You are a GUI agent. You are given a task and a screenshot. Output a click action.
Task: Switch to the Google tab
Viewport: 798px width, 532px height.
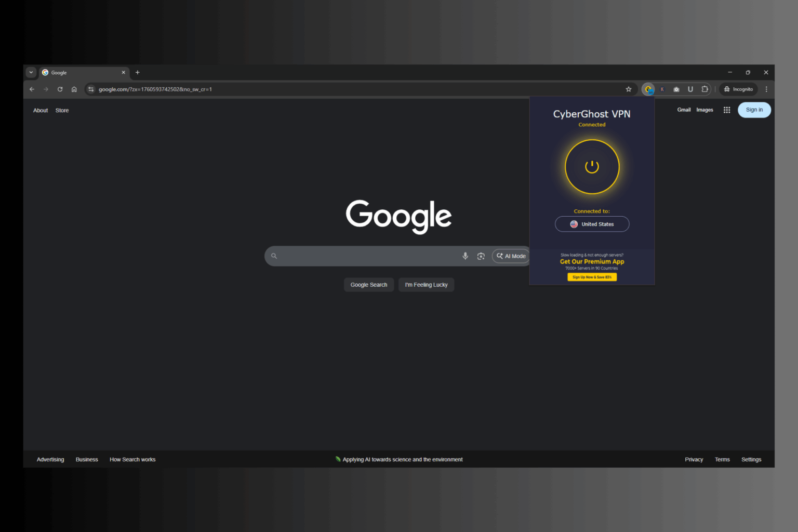[x=73, y=72]
